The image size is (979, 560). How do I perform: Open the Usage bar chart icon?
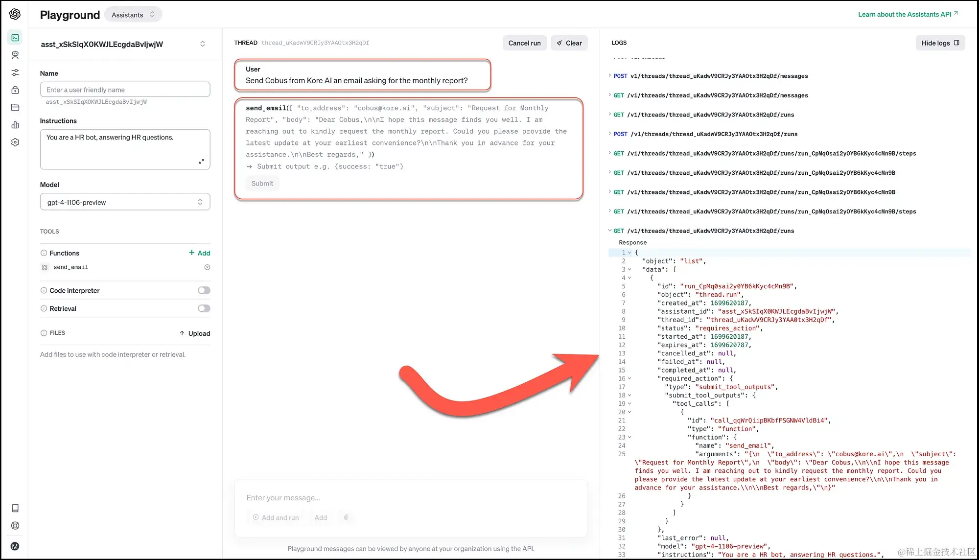coord(15,125)
